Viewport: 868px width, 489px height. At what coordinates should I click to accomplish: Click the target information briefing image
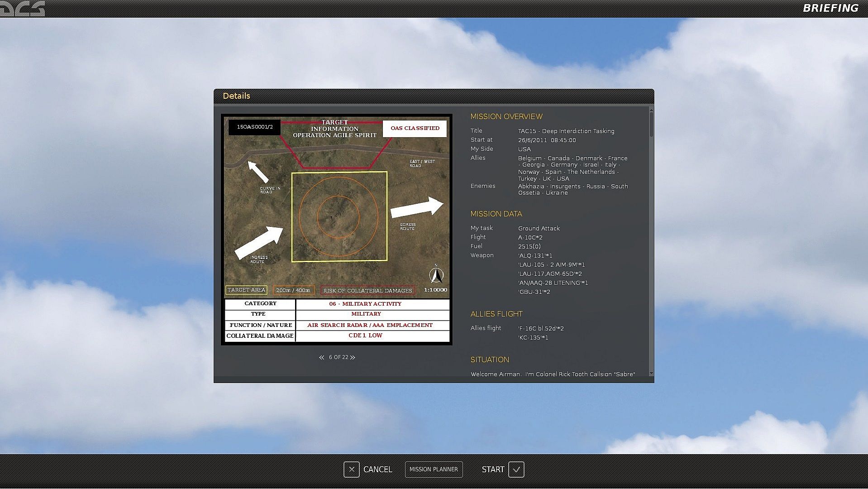click(x=337, y=230)
